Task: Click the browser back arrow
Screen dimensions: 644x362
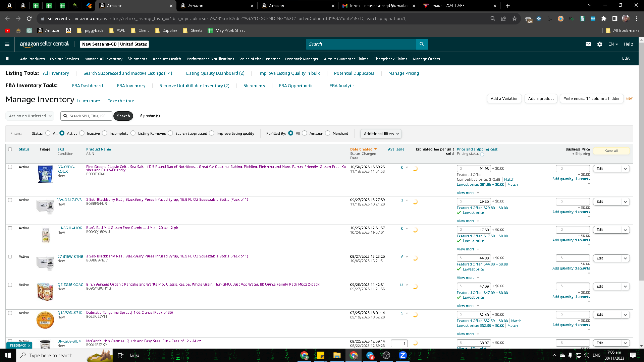Action: click(7, 19)
